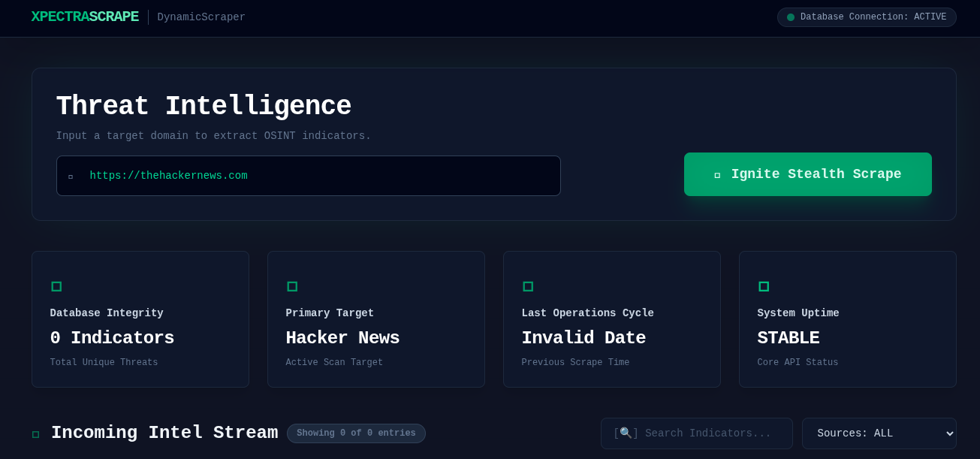Image resolution: width=980 pixels, height=459 pixels.
Task: Select the STABLE uptime value
Action: 789,338
